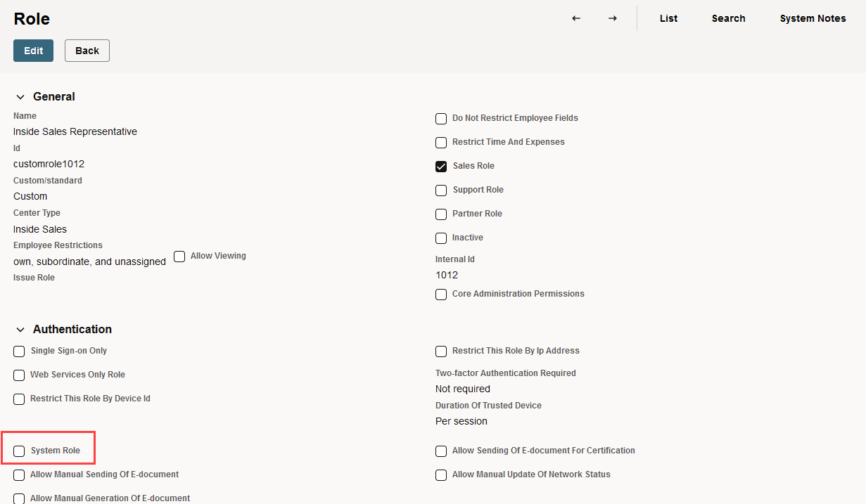Click the Edit button
This screenshot has width=866, height=504.
[33, 51]
